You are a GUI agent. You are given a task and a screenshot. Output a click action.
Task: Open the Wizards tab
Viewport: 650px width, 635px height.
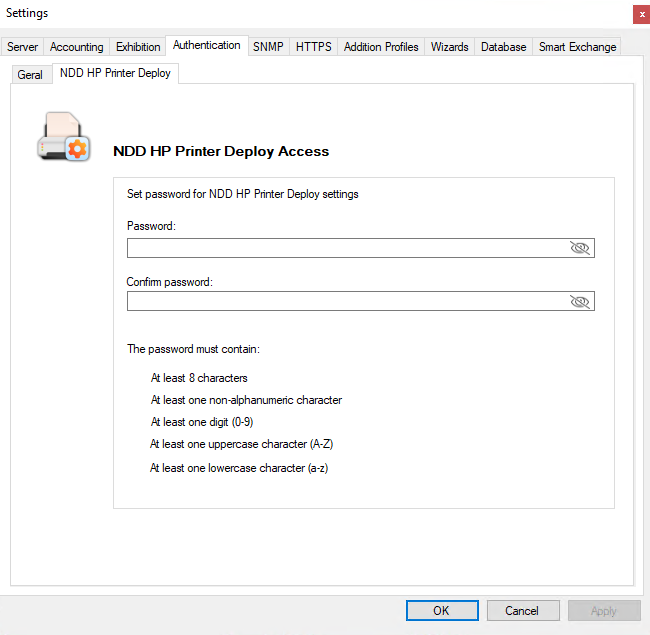click(449, 47)
